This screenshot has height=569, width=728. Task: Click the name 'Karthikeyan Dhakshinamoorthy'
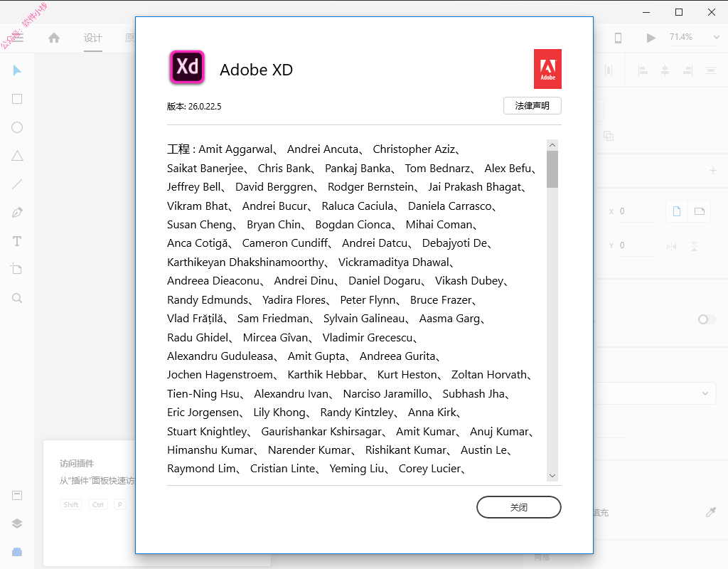(245, 262)
